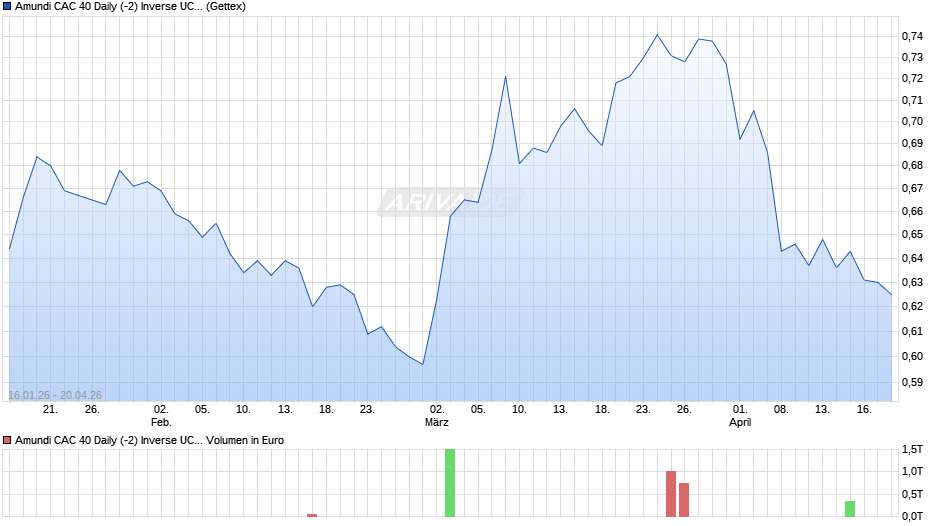Viewport: 940px width, 526px height.
Task: Click the first date label '26.' in January
Action: 92,410
